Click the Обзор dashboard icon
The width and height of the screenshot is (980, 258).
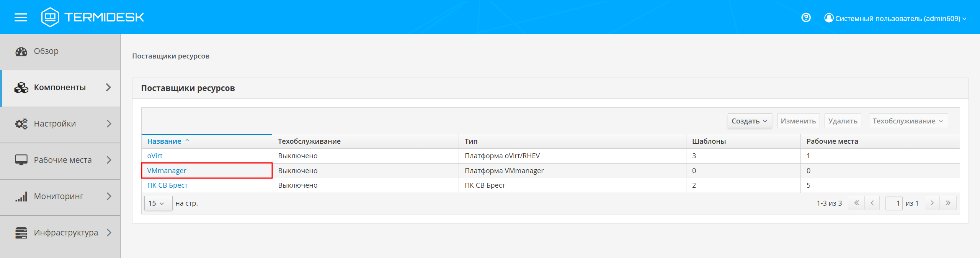(x=21, y=52)
